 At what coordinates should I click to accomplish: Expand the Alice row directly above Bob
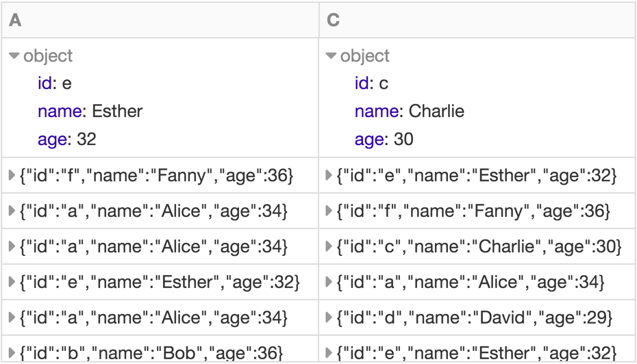pos(12,317)
